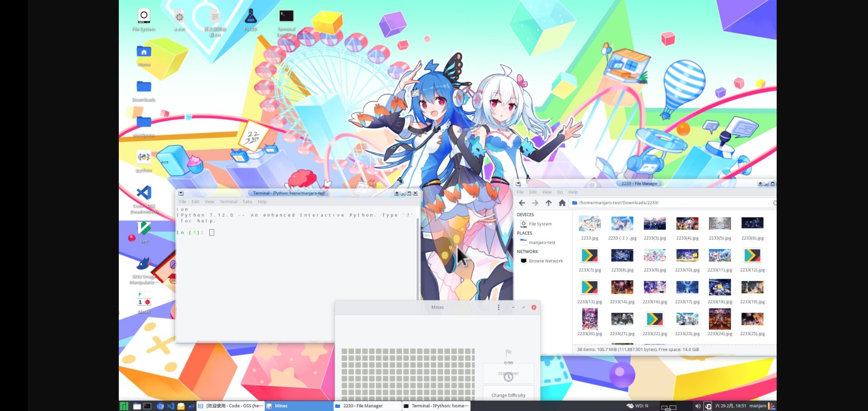Image resolution: width=868 pixels, height=411 pixels.
Task: Launch the terminal from the taskbar launcher
Action: pyautogui.click(x=147, y=406)
